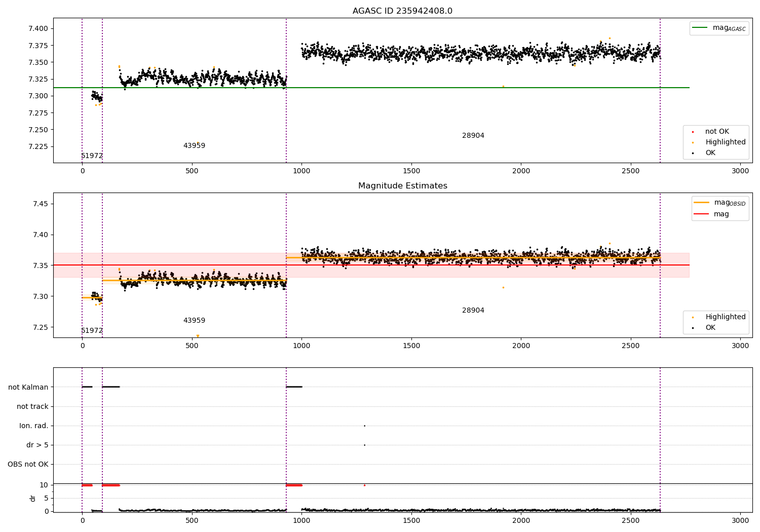Click label 28904 in the Magnitude Estimates plot

473,311
